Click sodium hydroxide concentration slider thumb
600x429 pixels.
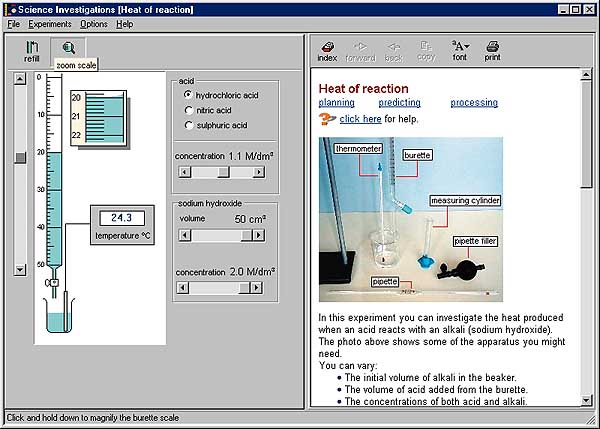[x=244, y=287]
